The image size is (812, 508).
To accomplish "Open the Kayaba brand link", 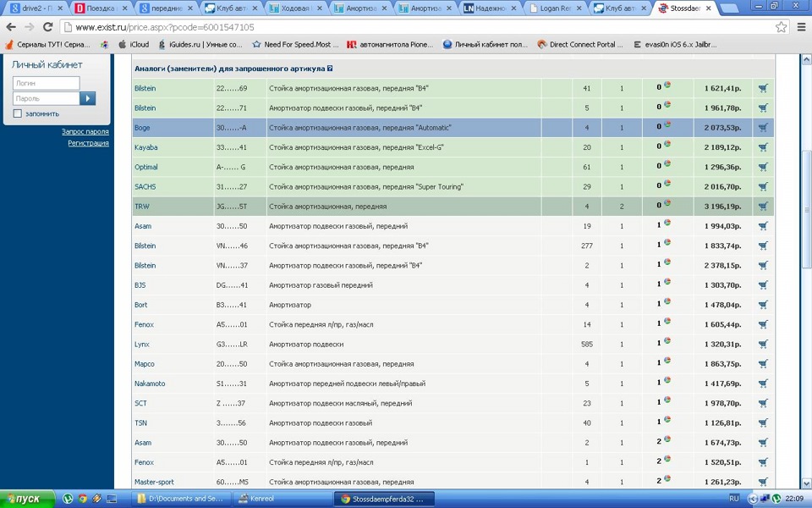I will click(x=146, y=147).
